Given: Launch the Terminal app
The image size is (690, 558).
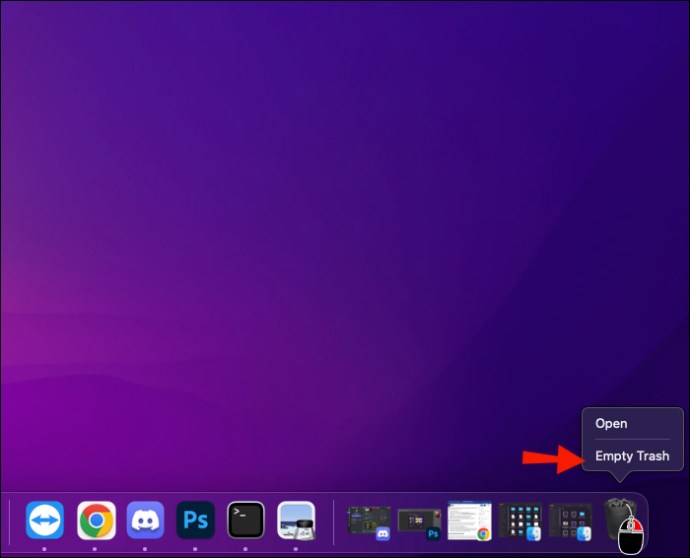Looking at the screenshot, I should 246,520.
